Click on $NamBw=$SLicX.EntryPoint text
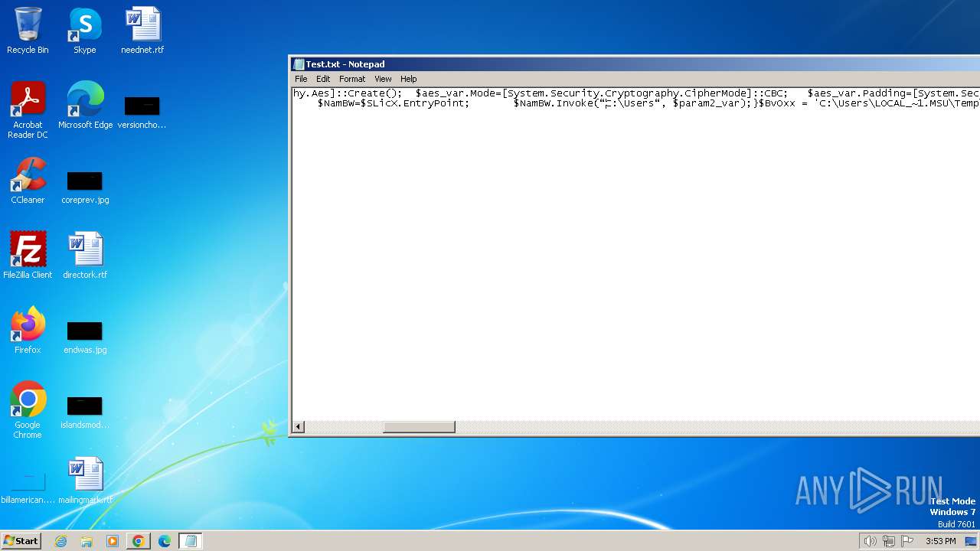The image size is (980, 551). point(394,103)
